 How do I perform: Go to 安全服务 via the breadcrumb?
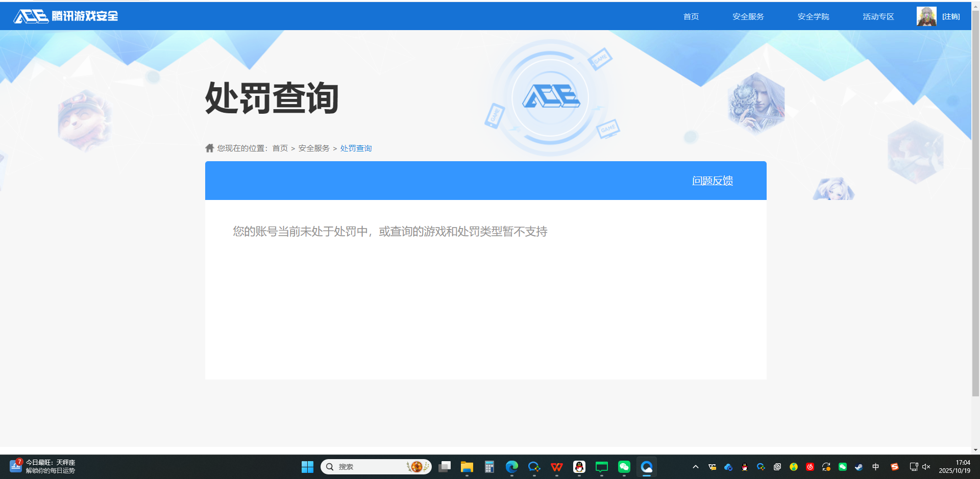[313, 148]
